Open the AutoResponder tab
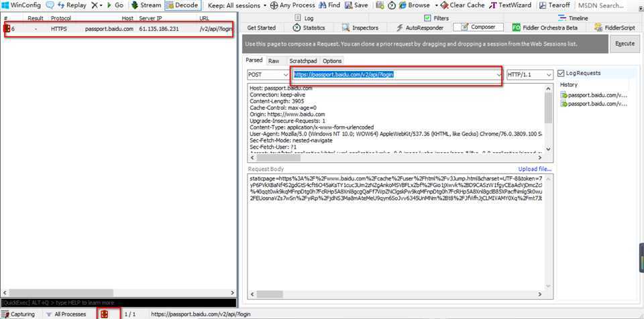Image resolution: width=644 pixels, height=319 pixels. point(419,27)
